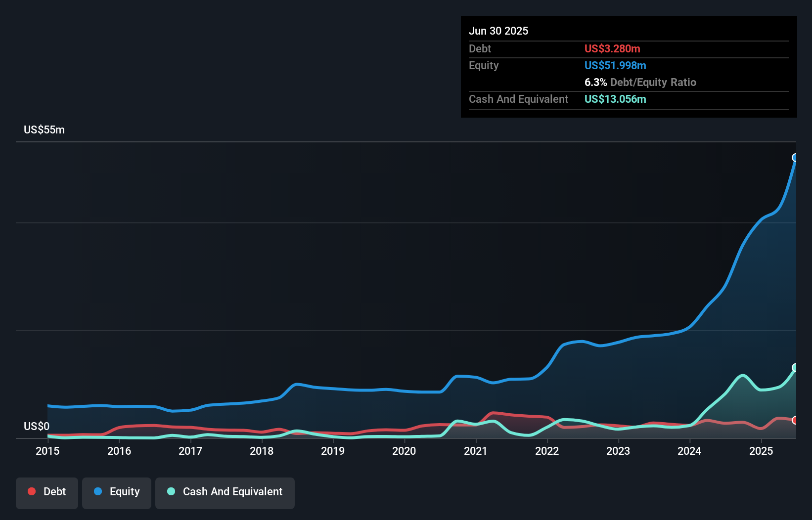Click the teal Cash And Equivalent legend dot
Viewport: 812px width, 520px height.
[x=171, y=491]
